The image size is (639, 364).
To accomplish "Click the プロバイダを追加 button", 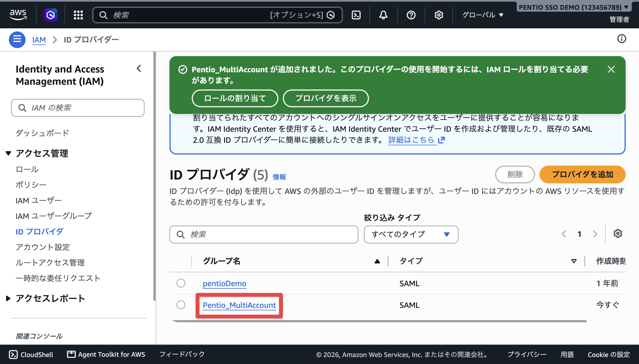I will coord(582,174).
